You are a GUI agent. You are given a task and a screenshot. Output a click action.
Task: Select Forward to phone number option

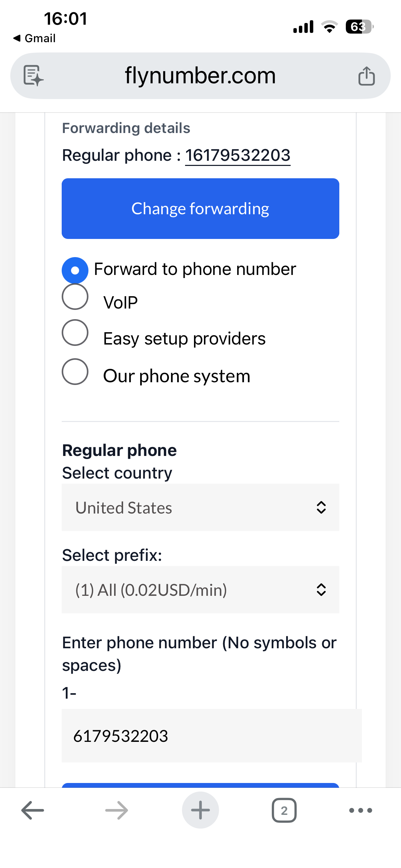pyautogui.click(x=75, y=270)
